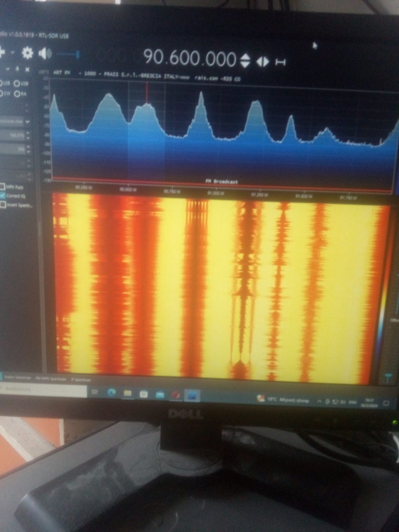Click the Windows taskbar search box
Image resolution: width=399 pixels, height=532 pixels.
(43, 391)
